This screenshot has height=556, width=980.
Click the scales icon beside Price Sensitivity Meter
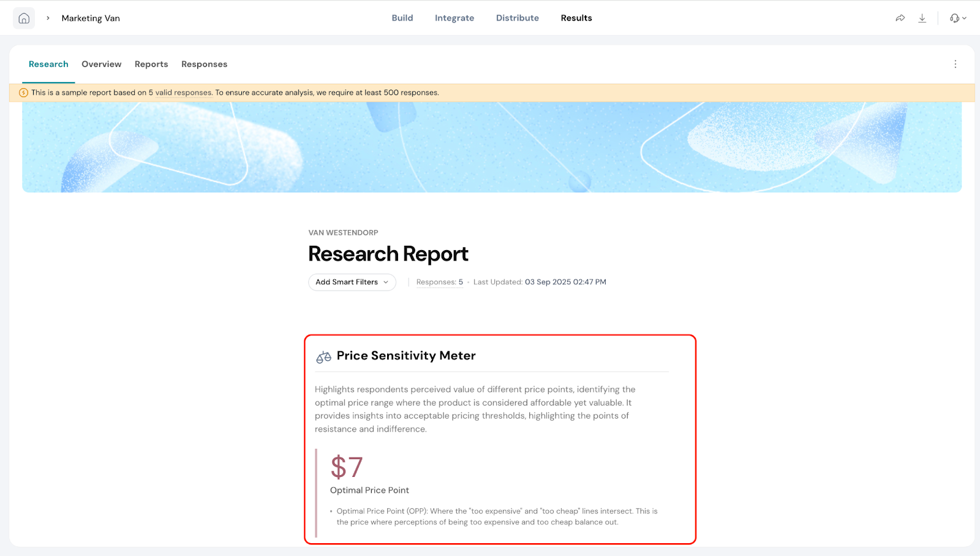(323, 357)
